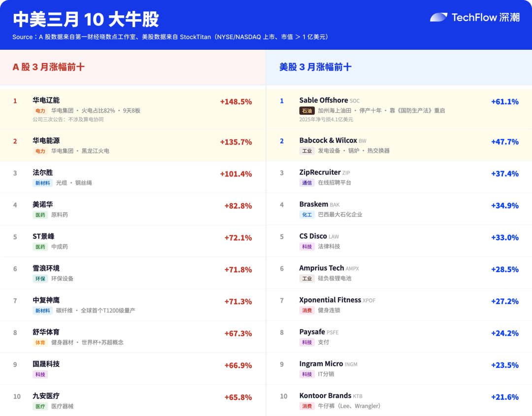Select the Amprius Tech stock name

322,268
